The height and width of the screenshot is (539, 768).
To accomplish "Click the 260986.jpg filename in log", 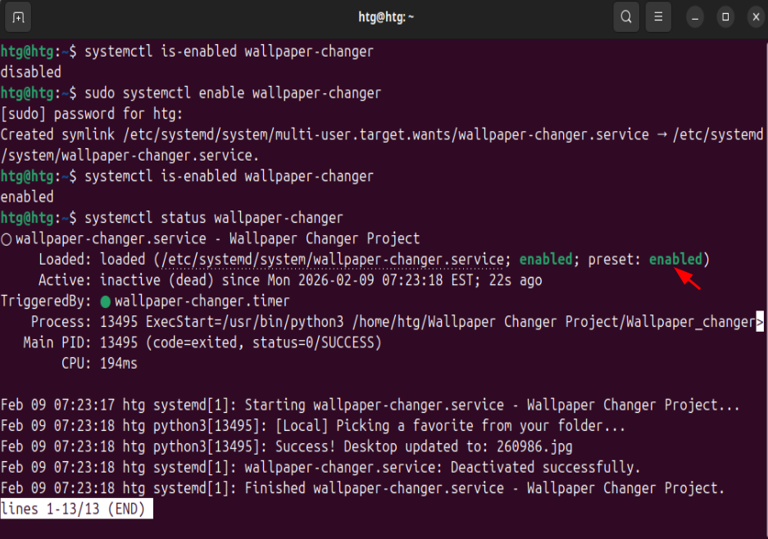I will coord(536,447).
